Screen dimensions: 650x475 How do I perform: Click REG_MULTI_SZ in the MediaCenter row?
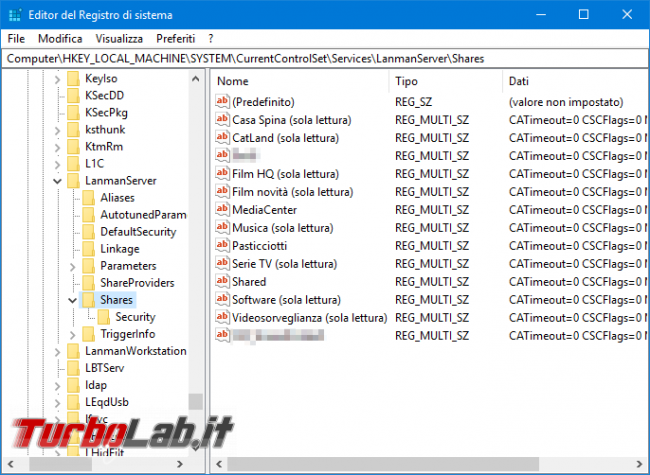[x=432, y=210]
